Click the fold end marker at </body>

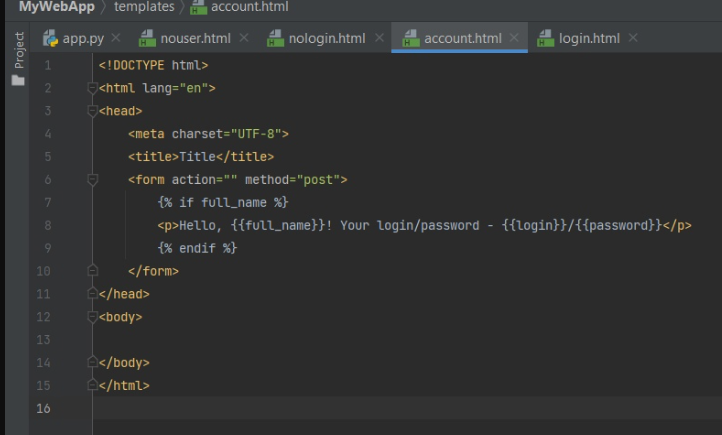[93, 362]
